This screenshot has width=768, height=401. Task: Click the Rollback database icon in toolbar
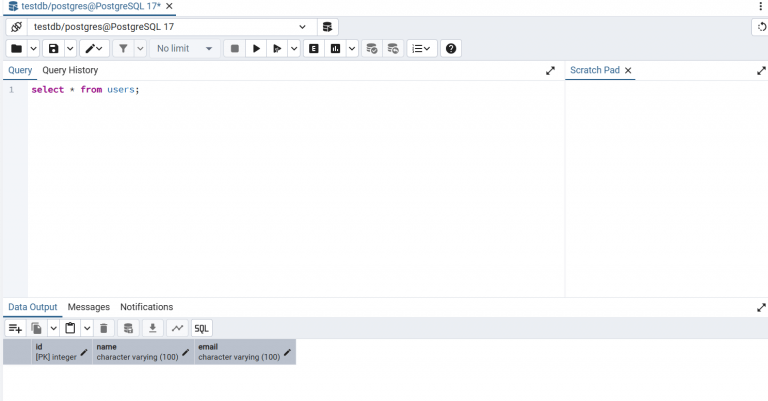click(x=393, y=48)
